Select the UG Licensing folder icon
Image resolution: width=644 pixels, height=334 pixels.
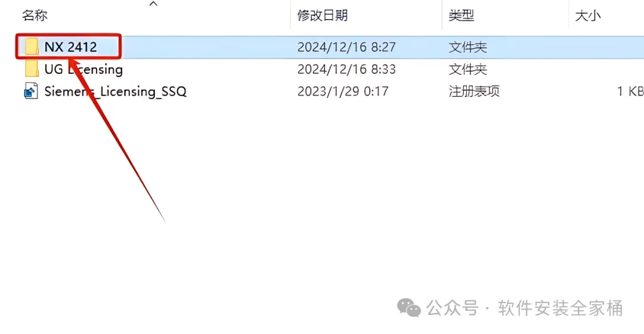pyautogui.click(x=32, y=69)
